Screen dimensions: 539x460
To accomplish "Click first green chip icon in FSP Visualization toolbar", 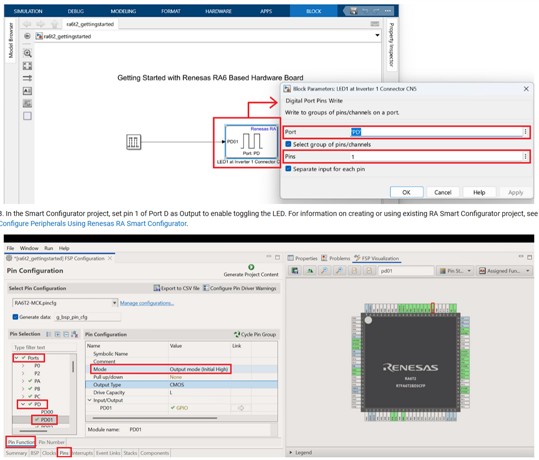I will pos(295,271).
